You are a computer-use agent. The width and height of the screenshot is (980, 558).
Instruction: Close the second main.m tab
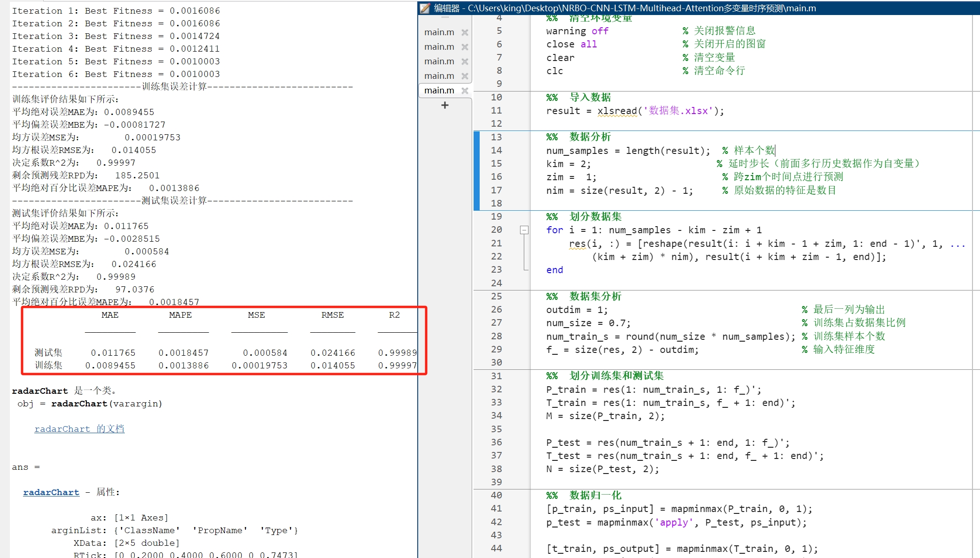[x=465, y=47]
